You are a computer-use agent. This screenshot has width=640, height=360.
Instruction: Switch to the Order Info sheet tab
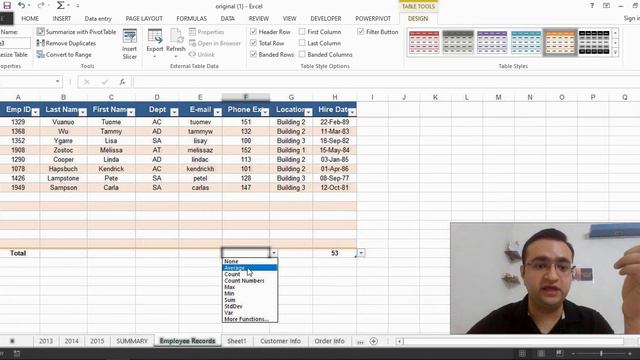tap(329, 341)
